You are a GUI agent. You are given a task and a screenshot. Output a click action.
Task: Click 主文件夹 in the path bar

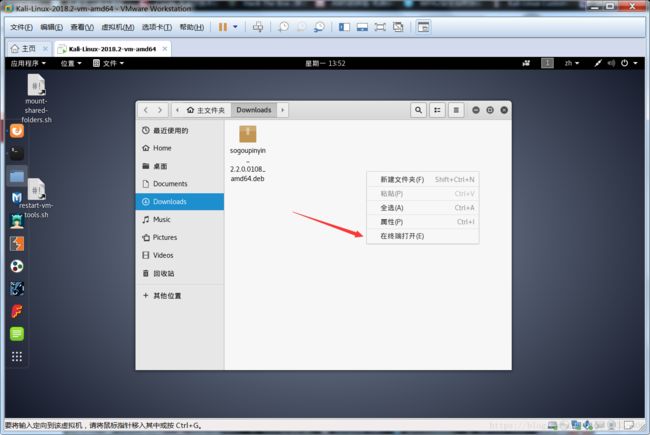[x=206, y=110]
